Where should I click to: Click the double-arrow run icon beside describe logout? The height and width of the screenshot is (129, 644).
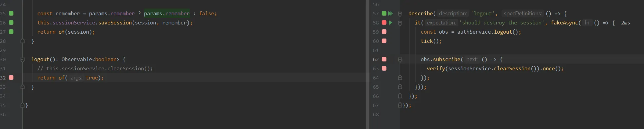coord(390,13)
